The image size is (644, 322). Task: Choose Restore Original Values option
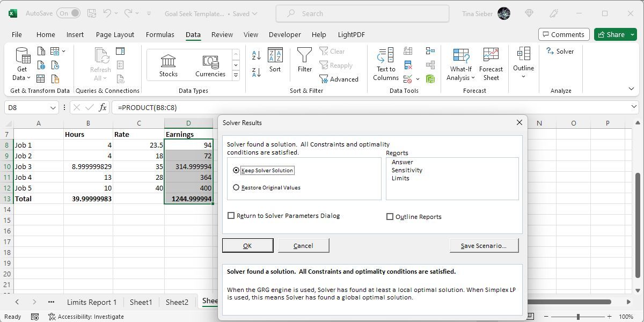click(x=236, y=188)
